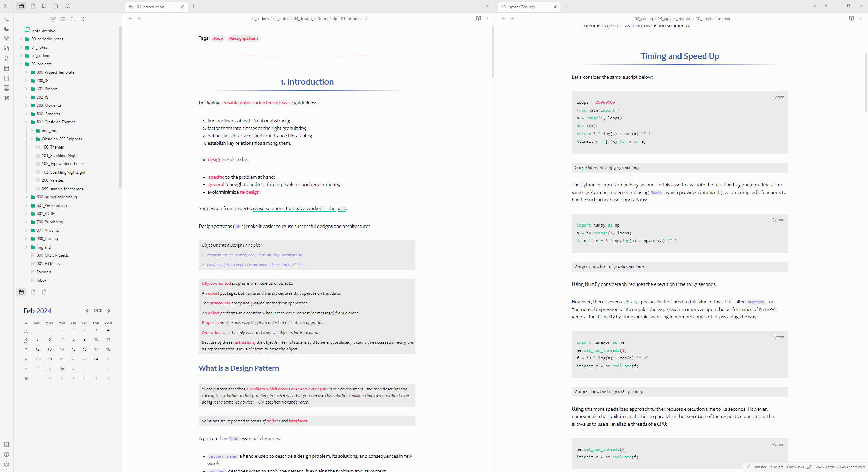The width and height of the screenshot is (868, 472).
Task: Click the binary 0110 ribbon icon
Action: coord(6,58)
